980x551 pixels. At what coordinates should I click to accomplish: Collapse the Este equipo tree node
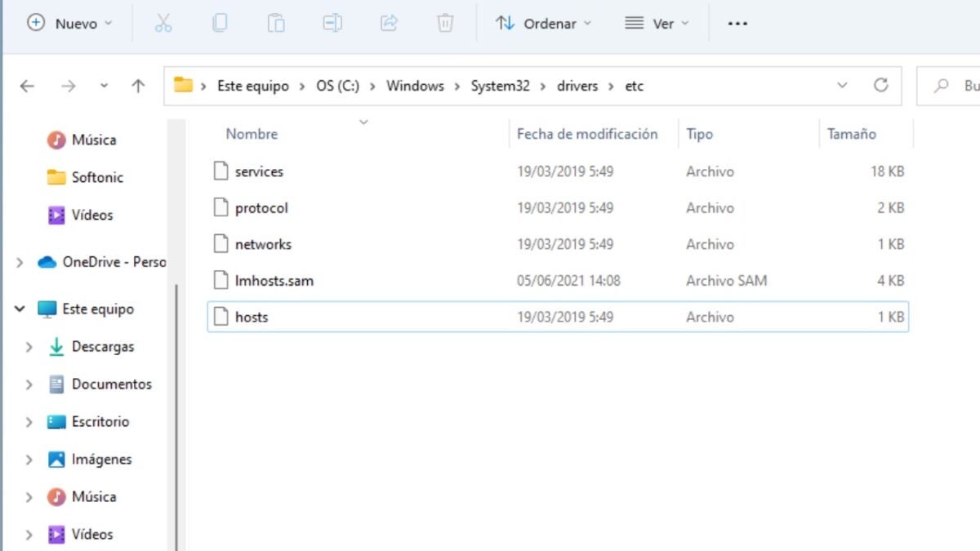click(x=20, y=309)
